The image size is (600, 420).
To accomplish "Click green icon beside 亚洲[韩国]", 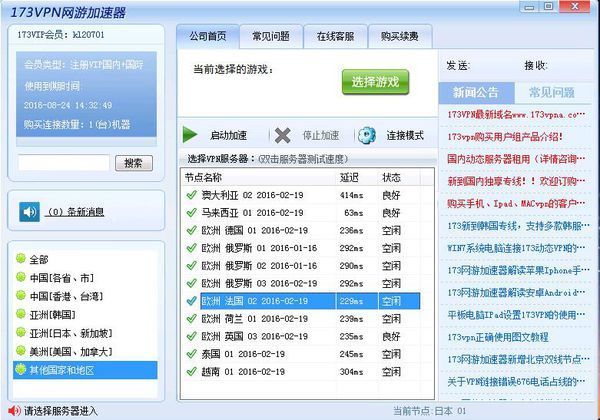I will (21, 314).
